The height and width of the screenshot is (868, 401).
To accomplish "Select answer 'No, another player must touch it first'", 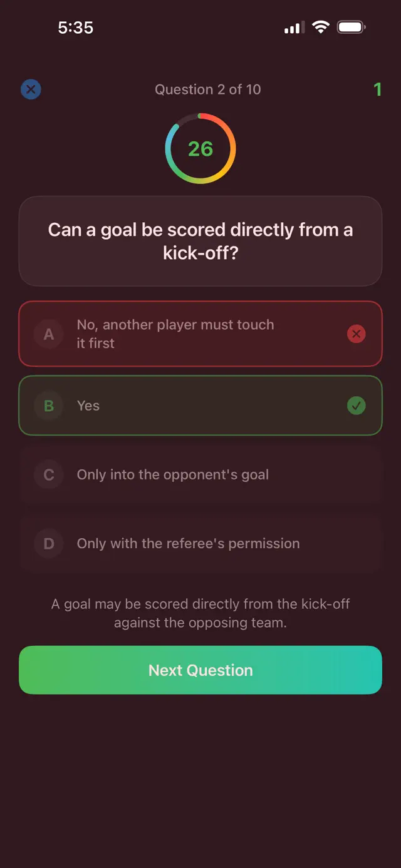I will point(200,334).
